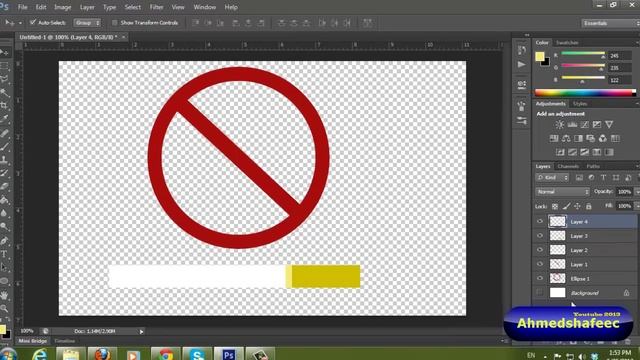Open the Image menu
The image size is (640, 360).
click(x=62, y=7)
